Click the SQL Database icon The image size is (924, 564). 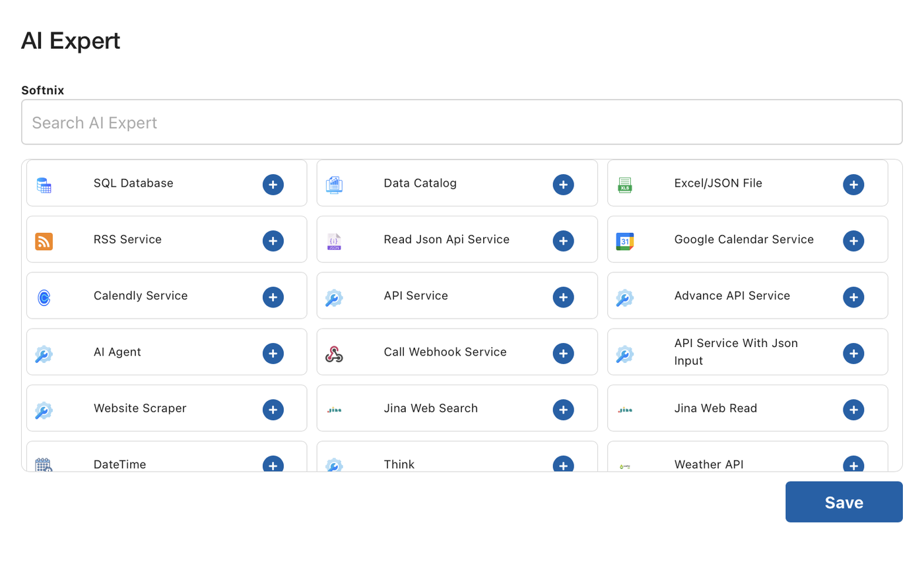(44, 185)
